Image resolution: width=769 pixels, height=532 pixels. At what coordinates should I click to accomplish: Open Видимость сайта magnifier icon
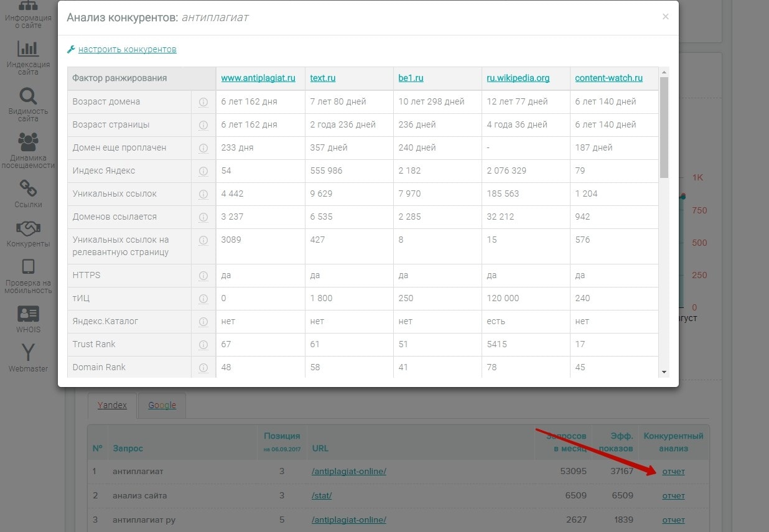pos(28,96)
